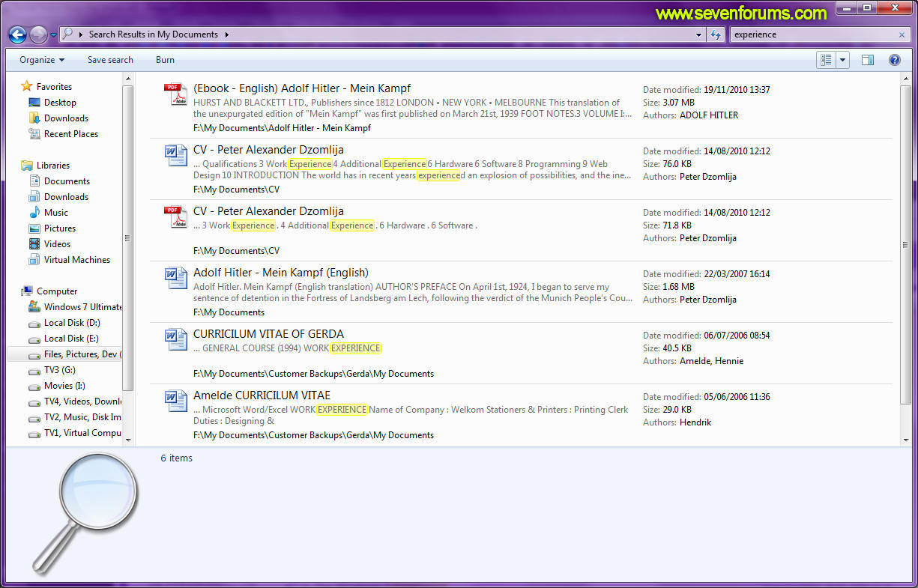Select 'CURRICILUM VITAE OF GERDA' title
This screenshot has height=588, width=918.
(269, 334)
